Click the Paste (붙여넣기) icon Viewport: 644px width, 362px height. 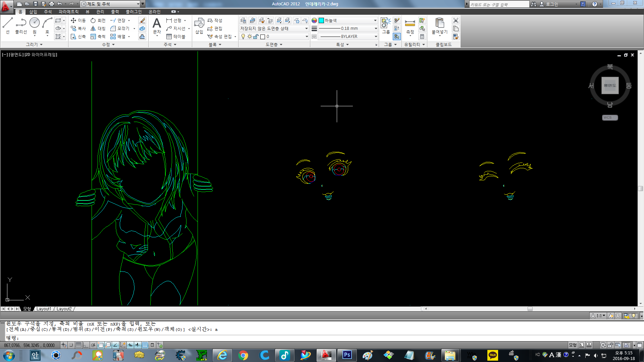pos(439,26)
